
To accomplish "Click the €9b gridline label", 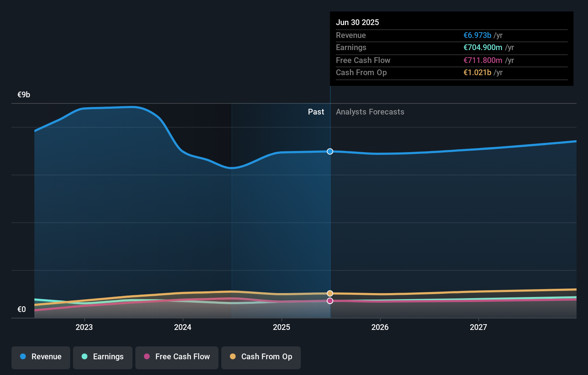I will pyautogui.click(x=23, y=94).
